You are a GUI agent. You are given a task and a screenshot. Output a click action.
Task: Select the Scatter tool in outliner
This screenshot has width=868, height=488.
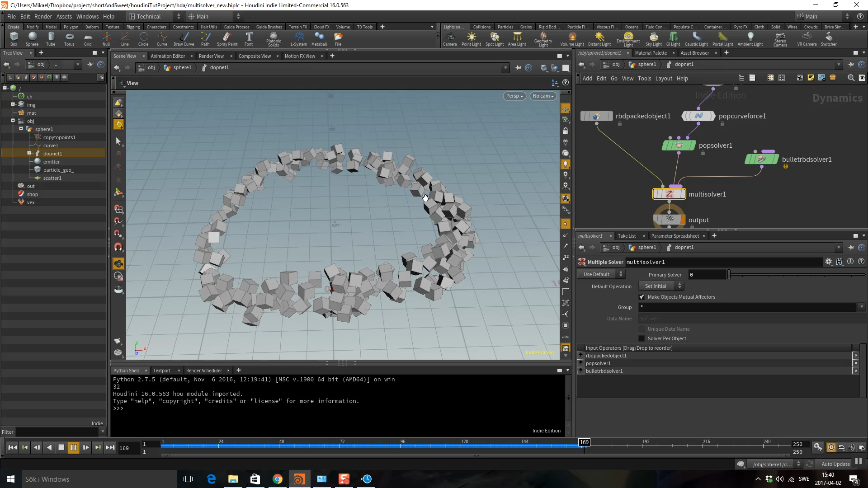click(52, 178)
